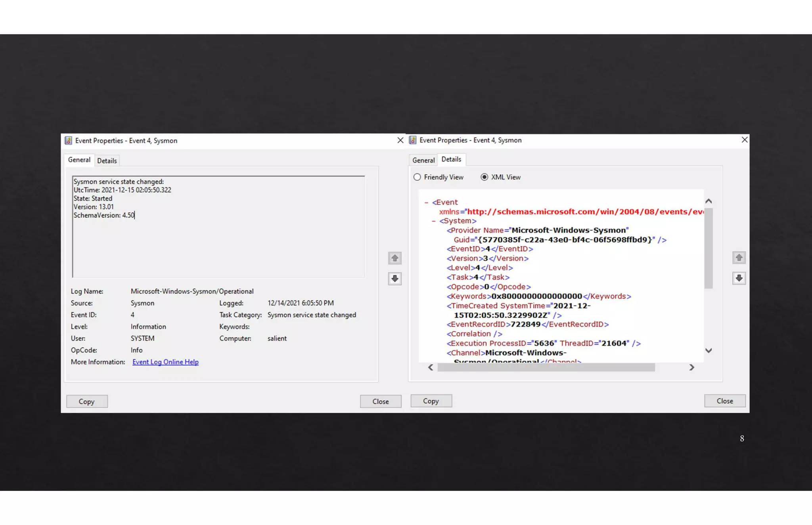Select the Friendly View radio button
The image size is (812, 525).
(x=417, y=177)
